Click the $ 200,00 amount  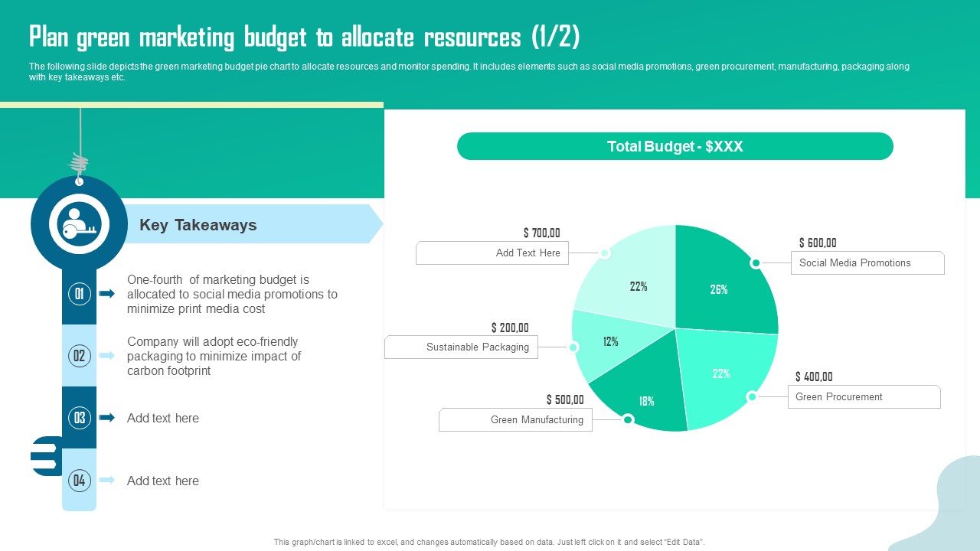[x=510, y=328]
